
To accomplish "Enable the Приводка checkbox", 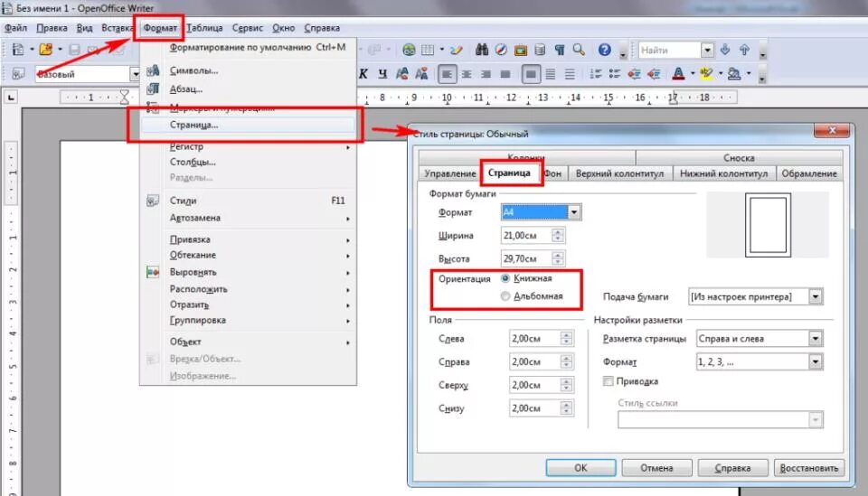I will (608, 381).
